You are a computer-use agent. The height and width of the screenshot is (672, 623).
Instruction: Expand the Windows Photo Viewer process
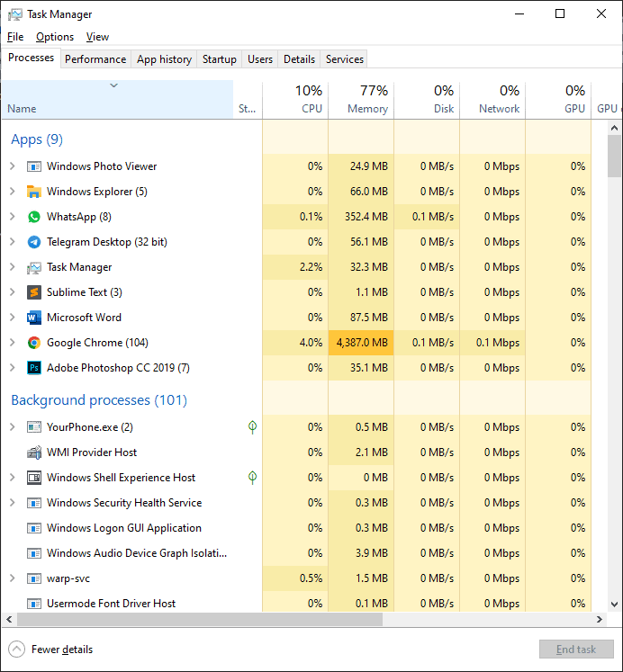click(13, 166)
